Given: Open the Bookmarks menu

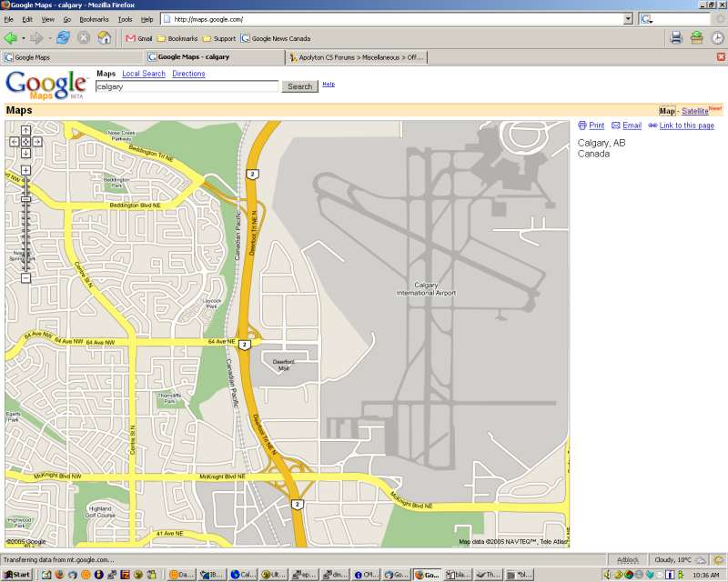Looking at the screenshot, I should click(x=93, y=19).
